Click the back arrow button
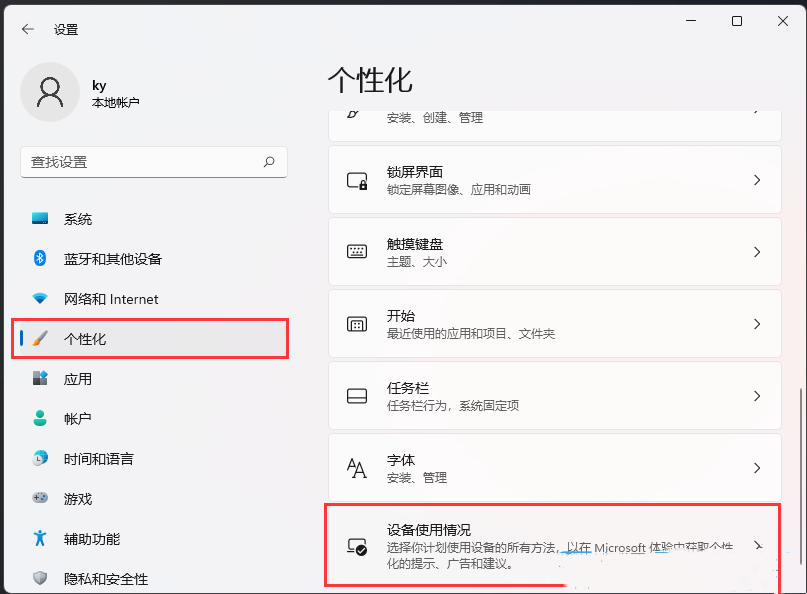Image resolution: width=807 pixels, height=594 pixels. [27, 29]
